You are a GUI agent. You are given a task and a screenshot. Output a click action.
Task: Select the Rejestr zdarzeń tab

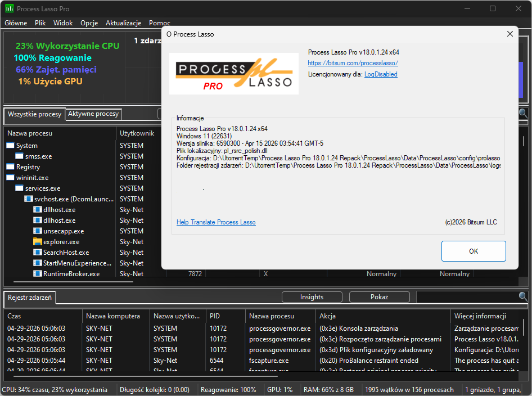(30, 298)
